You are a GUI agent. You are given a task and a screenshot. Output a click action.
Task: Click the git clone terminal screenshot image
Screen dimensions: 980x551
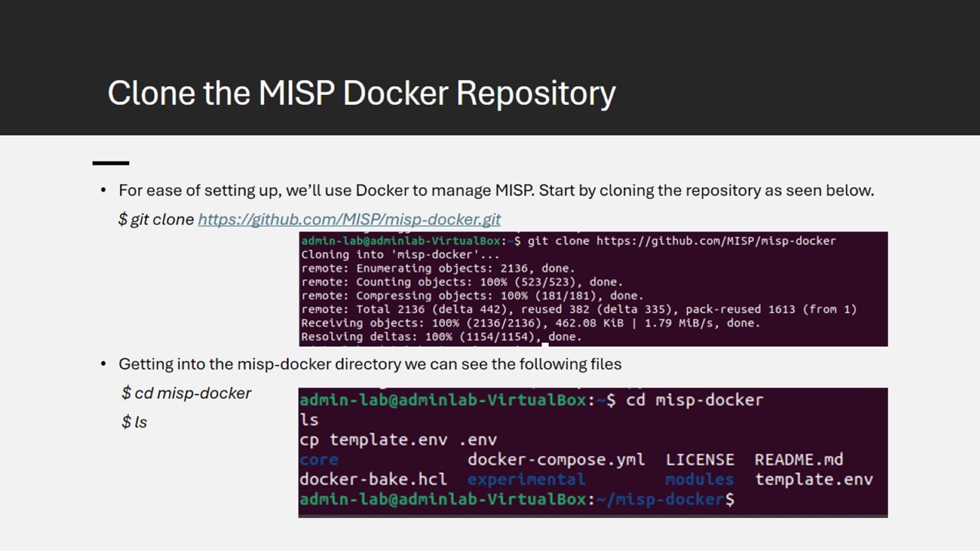tap(593, 289)
